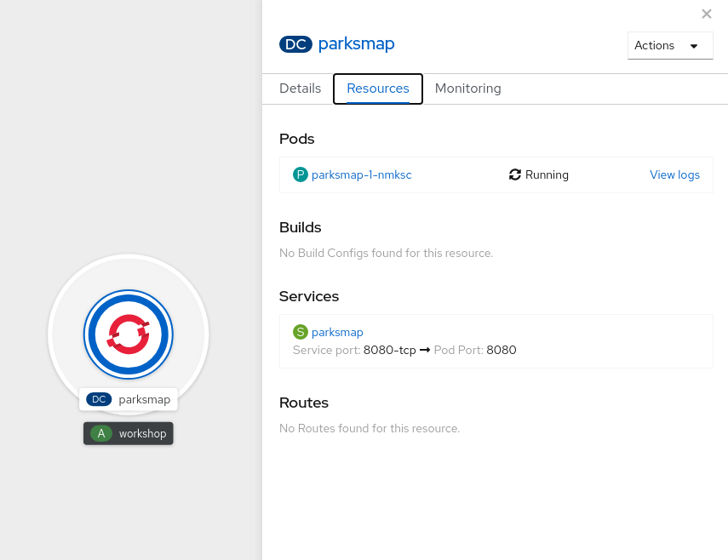Close the parksmap side panel
The height and width of the screenshot is (560, 728).
(x=706, y=14)
